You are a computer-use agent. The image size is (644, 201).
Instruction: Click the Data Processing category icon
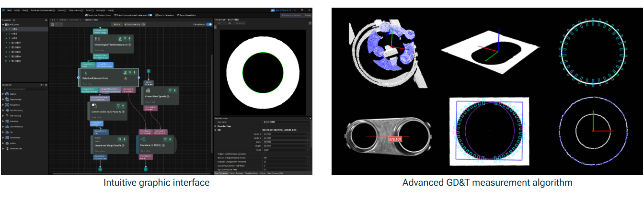[7, 126]
